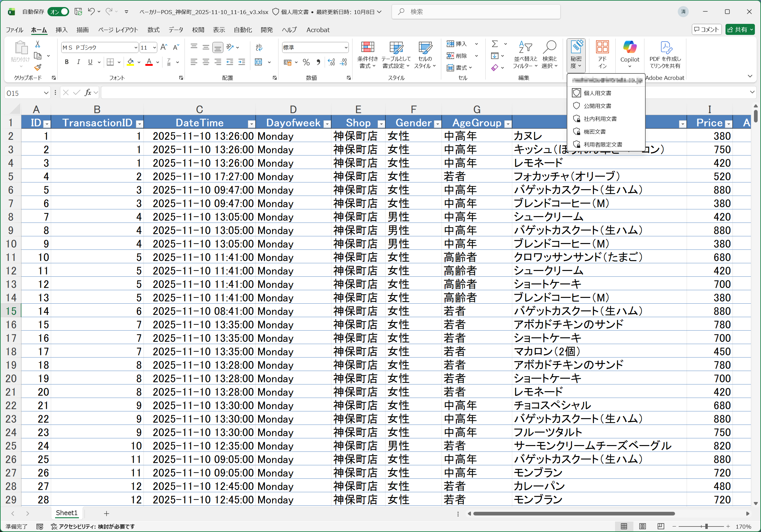
Task: Toggle bold formatting on selected cell
Action: pos(66,62)
